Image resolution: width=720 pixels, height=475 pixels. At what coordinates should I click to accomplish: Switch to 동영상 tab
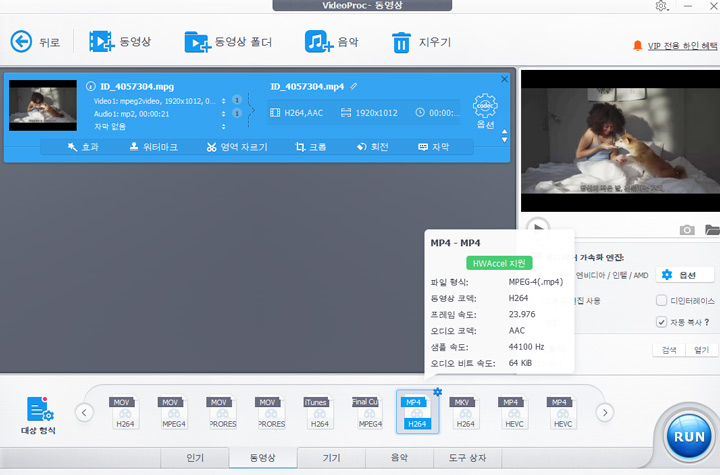click(x=263, y=458)
